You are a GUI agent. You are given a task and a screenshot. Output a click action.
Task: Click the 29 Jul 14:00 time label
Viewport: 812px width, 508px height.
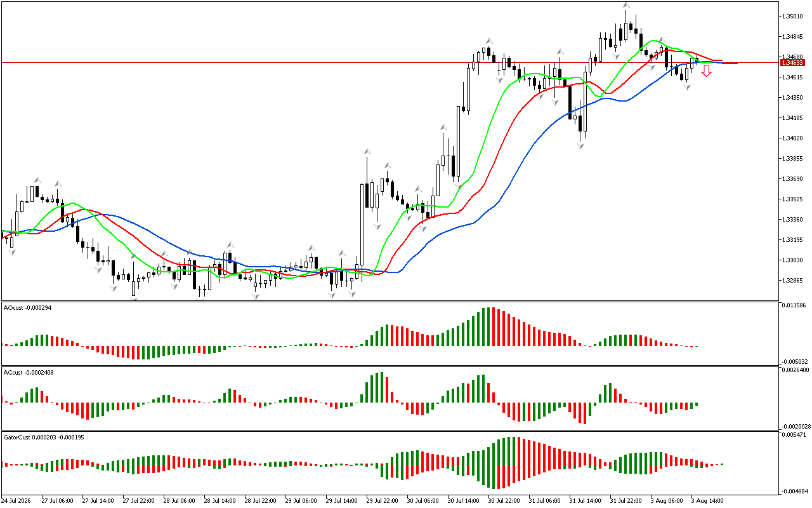pyautogui.click(x=341, y=500)
